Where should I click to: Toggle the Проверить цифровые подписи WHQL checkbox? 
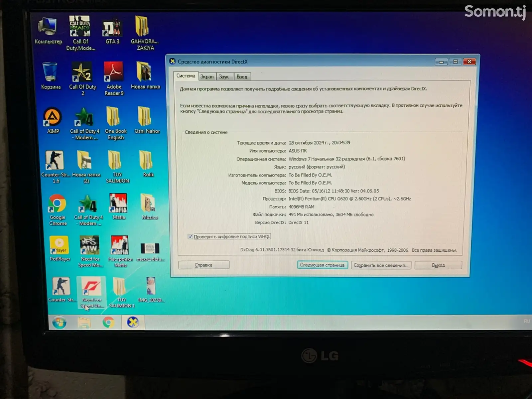pyautogui.click(x=190, y=236)
